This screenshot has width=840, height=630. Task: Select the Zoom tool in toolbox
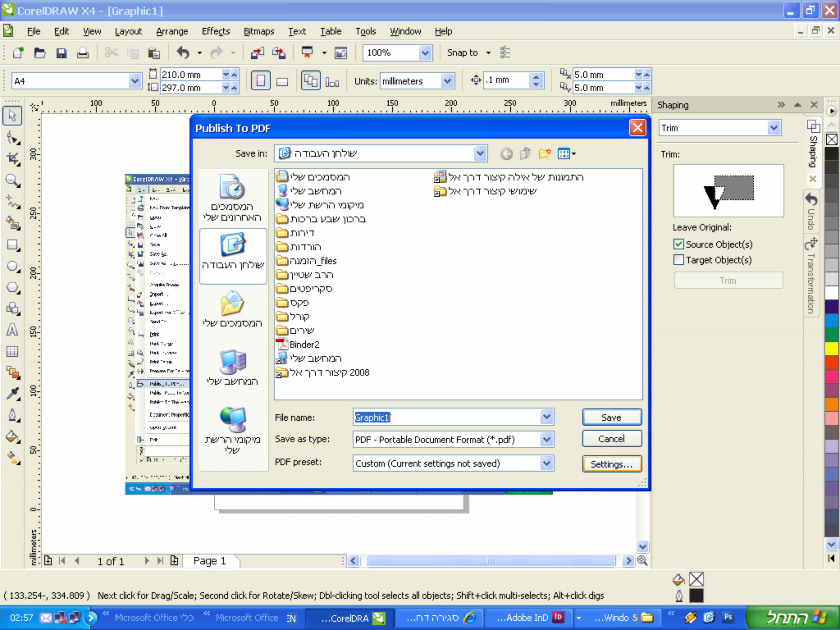tap(12, 180)
